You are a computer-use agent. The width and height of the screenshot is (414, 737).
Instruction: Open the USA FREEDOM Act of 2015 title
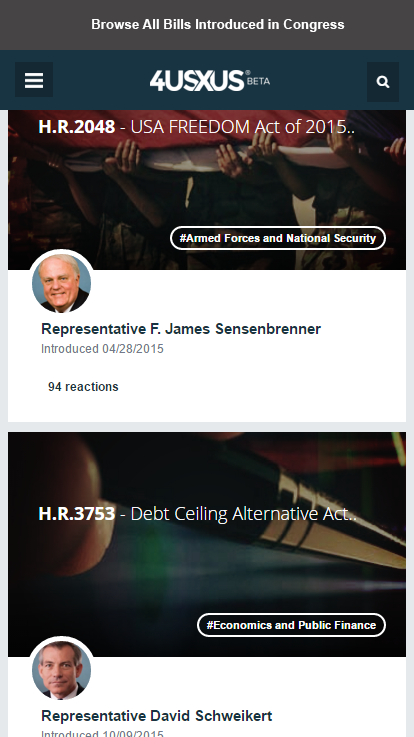pyautogui.click(x=242, y=127)
